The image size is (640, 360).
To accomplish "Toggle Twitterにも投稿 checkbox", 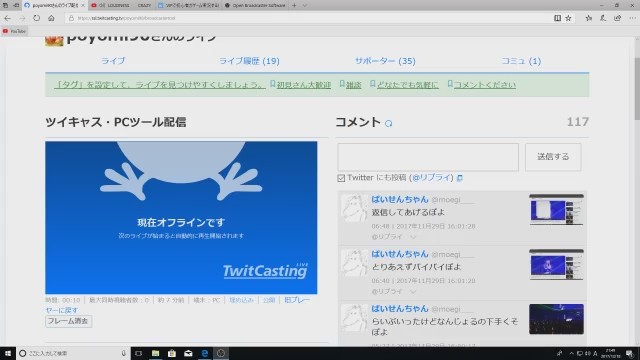I will point(341,178).
